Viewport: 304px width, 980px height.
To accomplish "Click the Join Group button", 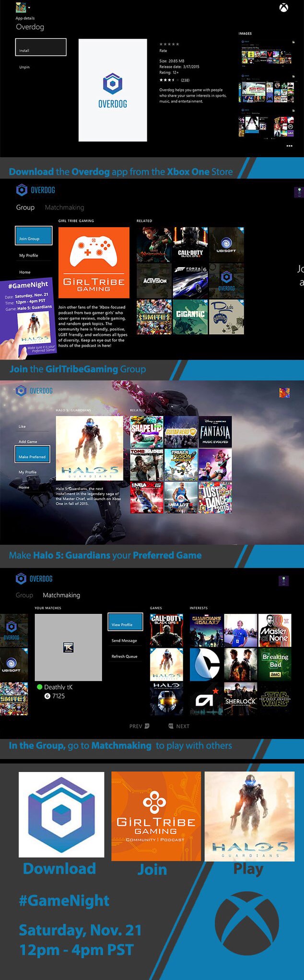I will pos(34,235).
